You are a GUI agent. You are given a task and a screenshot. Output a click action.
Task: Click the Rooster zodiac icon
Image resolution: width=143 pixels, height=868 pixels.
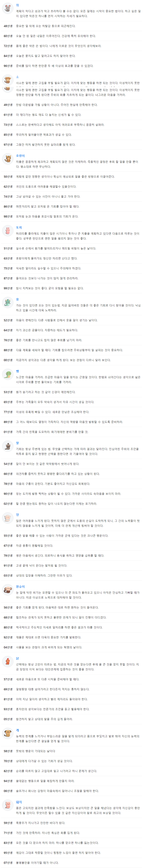click(x=7, y=661)
